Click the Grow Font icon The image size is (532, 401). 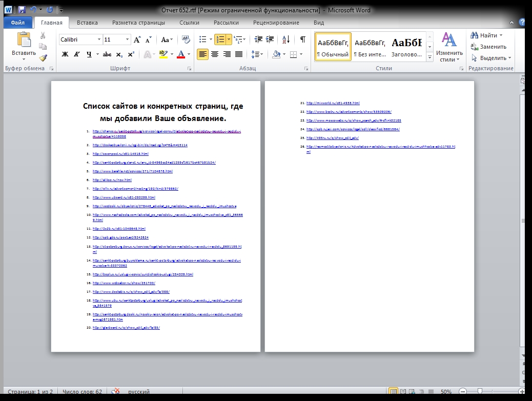pyautogui.click(x=137, y=39)
